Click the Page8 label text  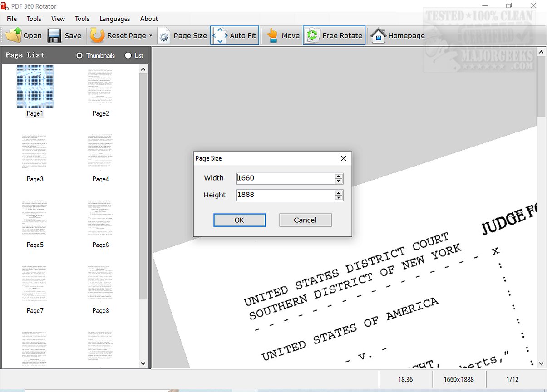click(101, 311)
